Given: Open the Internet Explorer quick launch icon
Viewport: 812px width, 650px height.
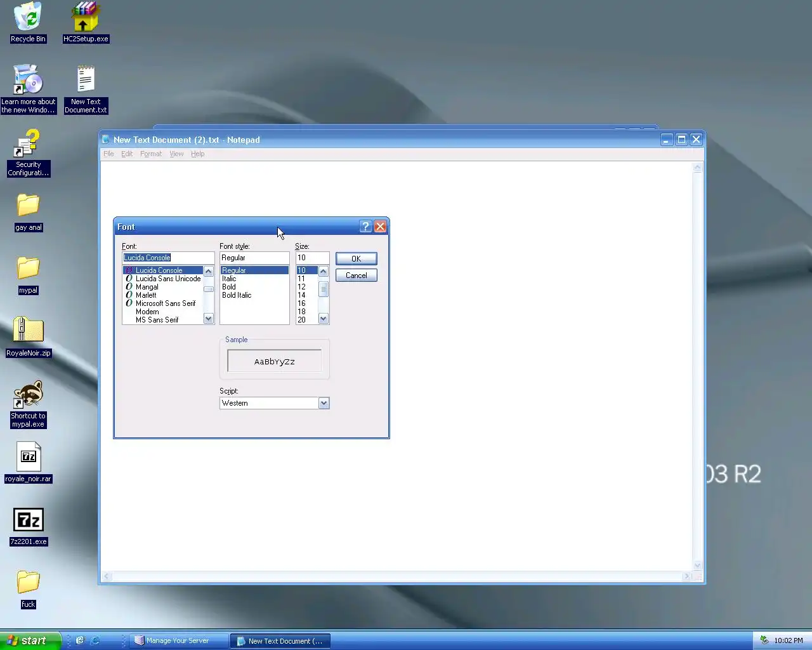Looking at the screenshot, I should click(x=95, y=640).
